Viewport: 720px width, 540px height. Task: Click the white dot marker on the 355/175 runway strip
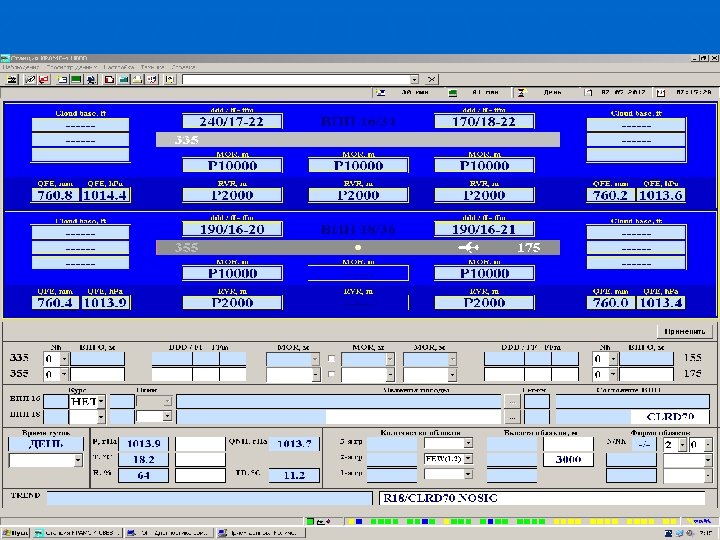click(x=358, y=248)
